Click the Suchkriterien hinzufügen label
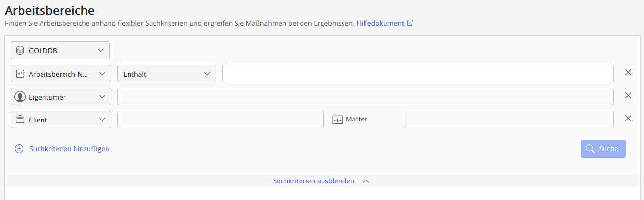This screenshot has height=200, width=644. [x=69, y=149]
